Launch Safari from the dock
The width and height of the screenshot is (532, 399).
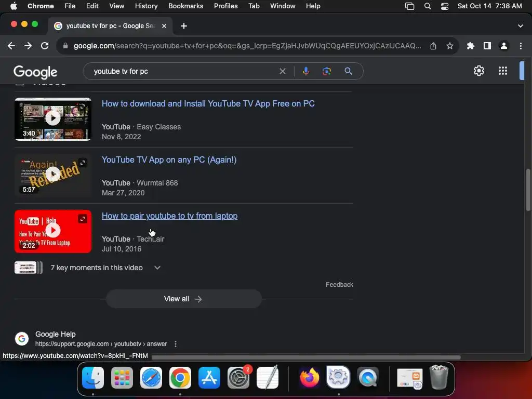point(151,378)
